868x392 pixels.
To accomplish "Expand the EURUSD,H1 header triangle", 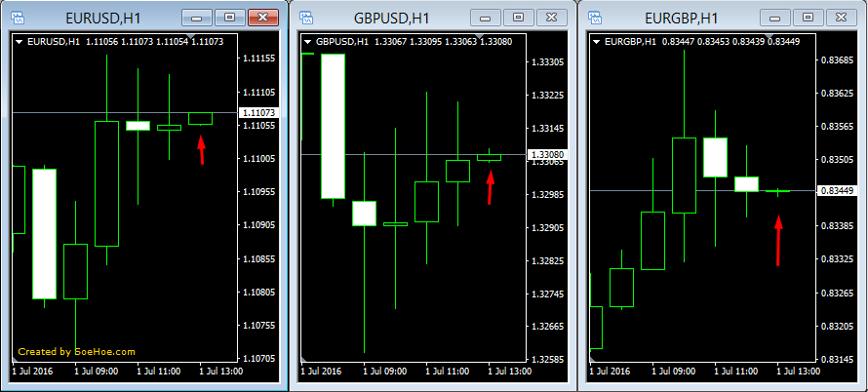I will pos(19,42).
